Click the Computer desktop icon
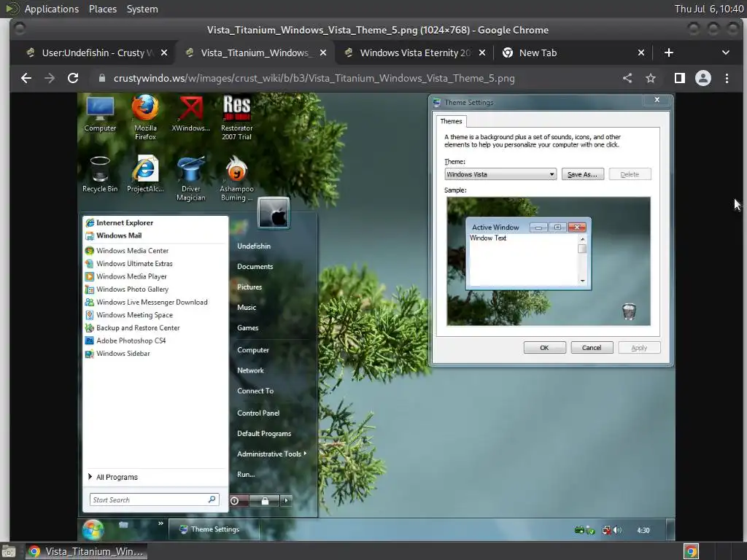 pyautogui.click(x=100, y=114)
